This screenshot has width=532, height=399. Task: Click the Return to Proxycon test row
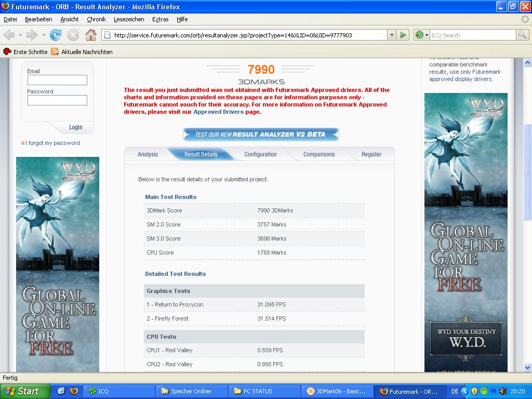(254, 304)
